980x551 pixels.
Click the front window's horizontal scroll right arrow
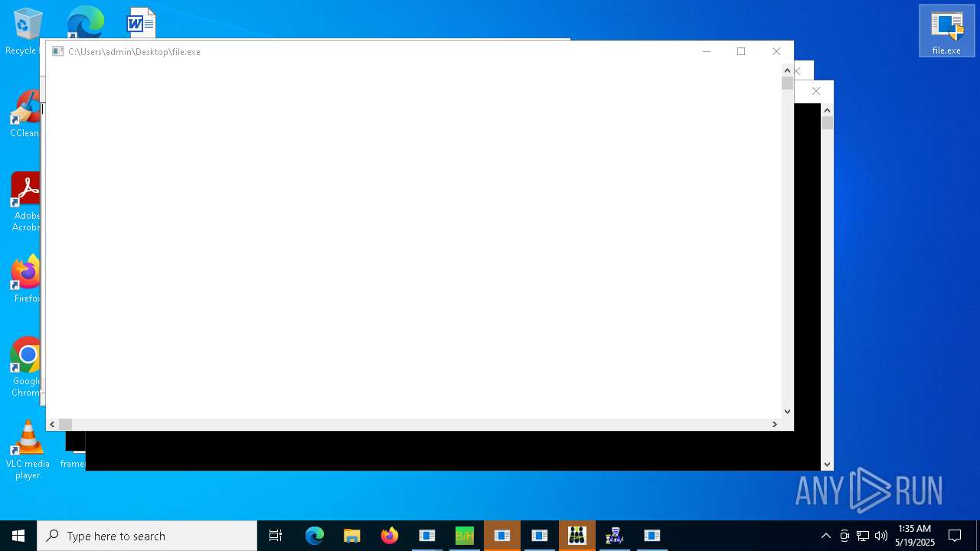pos(775,424)
